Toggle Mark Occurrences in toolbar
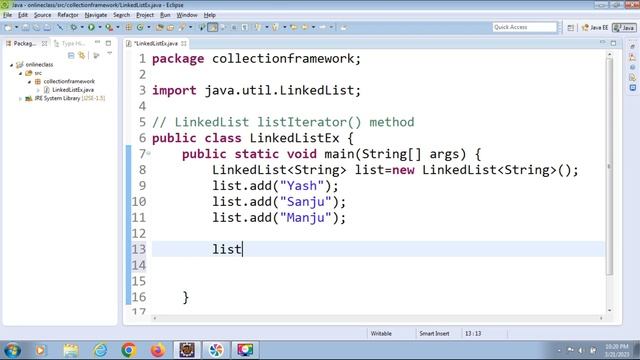The width and height of the screenshot is (640, 360). coord(213,27)
